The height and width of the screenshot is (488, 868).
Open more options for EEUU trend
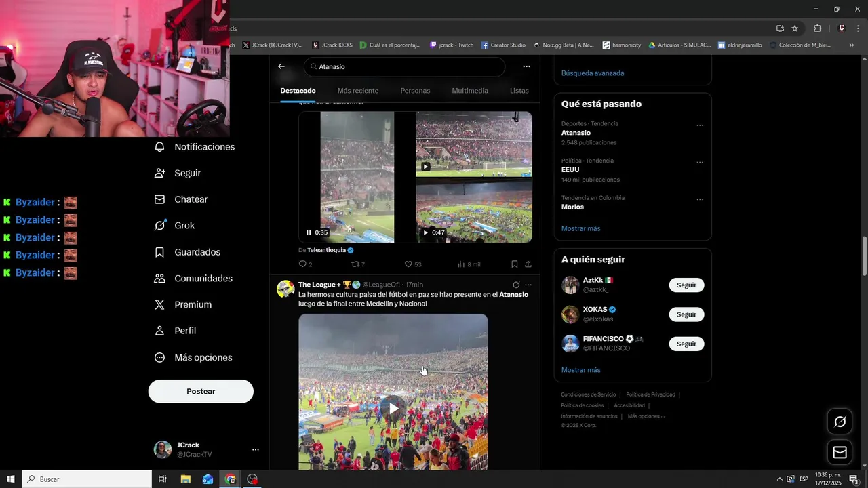pyautogui.click(x=700, y=163)
